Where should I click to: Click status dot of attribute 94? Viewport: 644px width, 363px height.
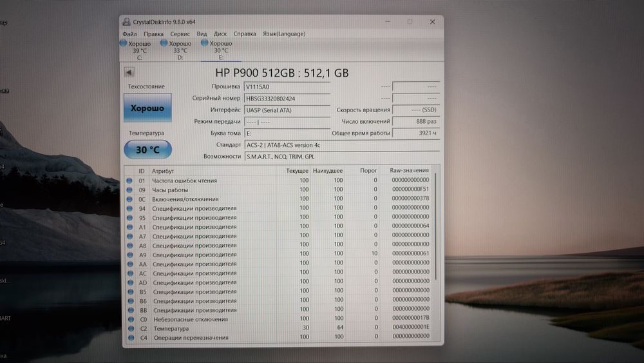[x=130, y=208]
